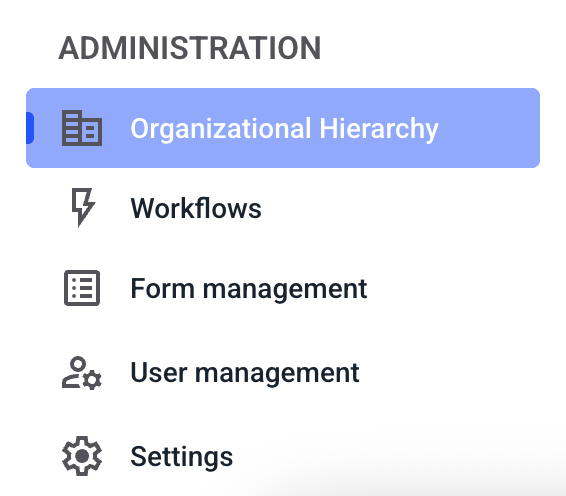The width and height of the screenshot is (566, 496).
Task: Select the "Settings" text label
Action: tap(182, 457)
